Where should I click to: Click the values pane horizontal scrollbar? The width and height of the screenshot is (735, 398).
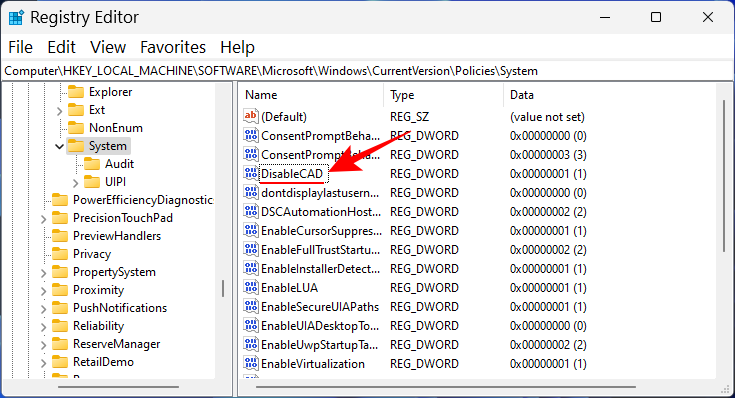pos(446,387)
